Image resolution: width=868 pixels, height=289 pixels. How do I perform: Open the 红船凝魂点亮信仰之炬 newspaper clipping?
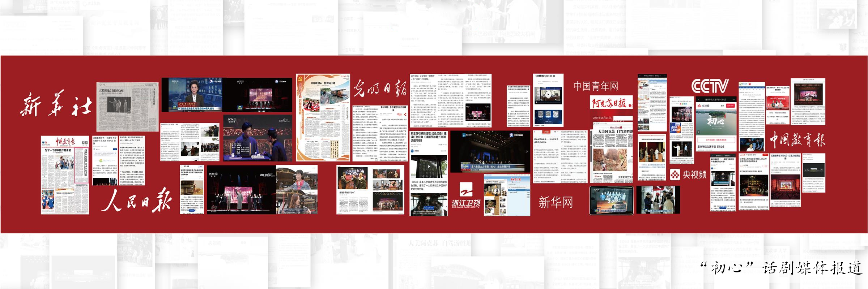click(x=127, y=107)
